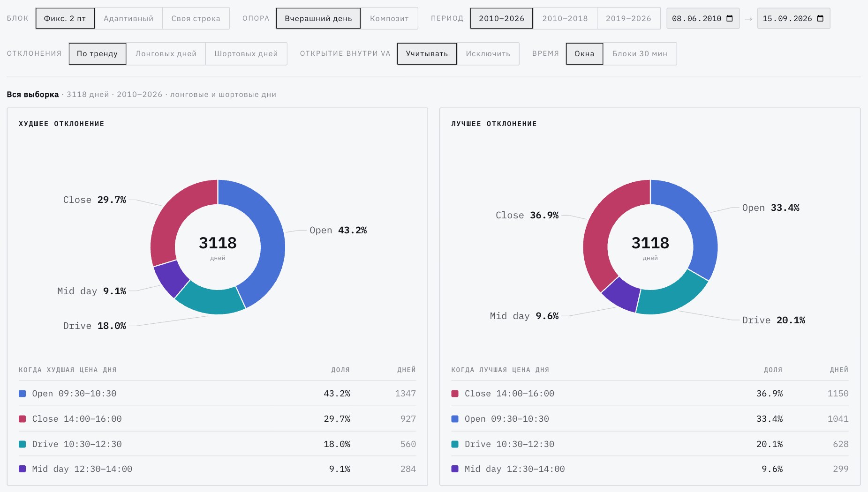Click the Mid day 9.6% chart label
Viewport: 868px width, 492px height.
[524, 316]
